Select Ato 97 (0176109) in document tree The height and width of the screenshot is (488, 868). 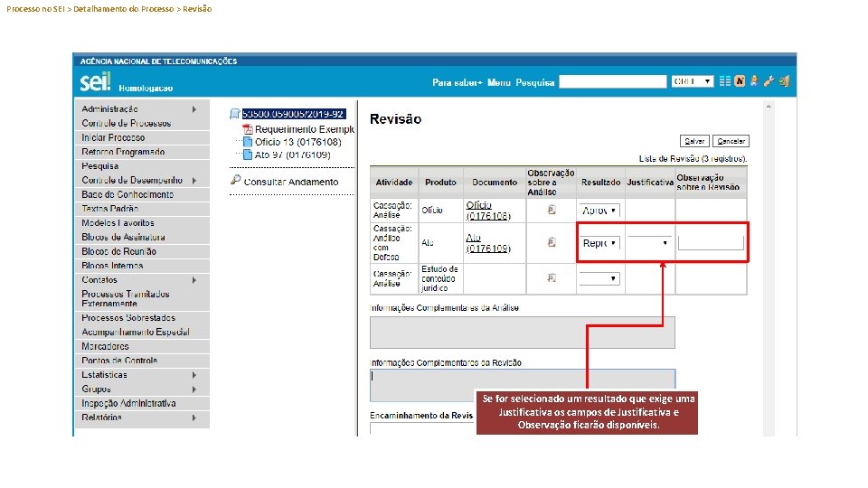coord(292,155)
